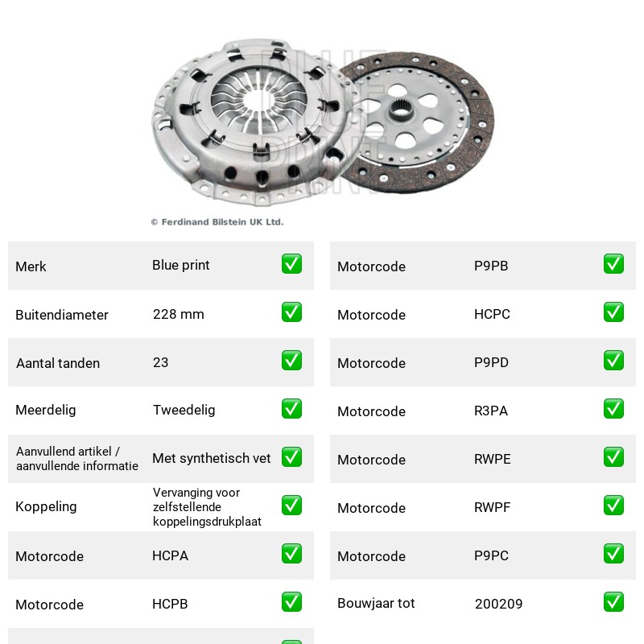This screenshot has height=644, width=644.
Task: Open the clutch kit product image
Action: [x=323, y=122]
